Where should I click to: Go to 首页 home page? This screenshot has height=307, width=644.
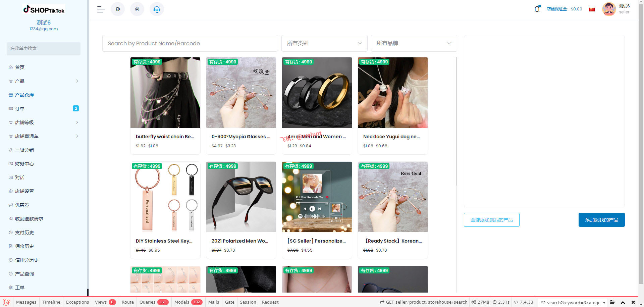coord(44,67)
